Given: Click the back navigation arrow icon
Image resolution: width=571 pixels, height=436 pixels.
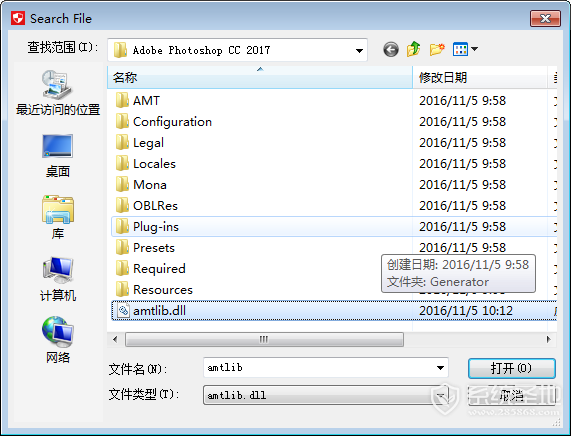Looking at the screenshot, I should pyautogui.click(x=391, y=50).
